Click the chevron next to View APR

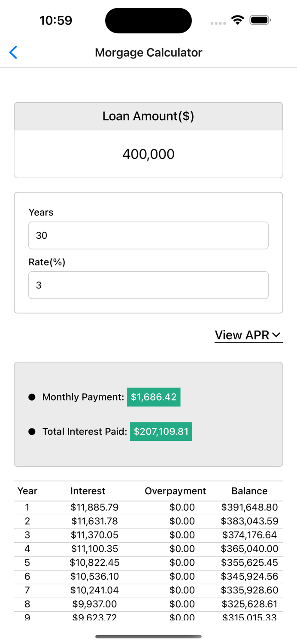point(276,334)
